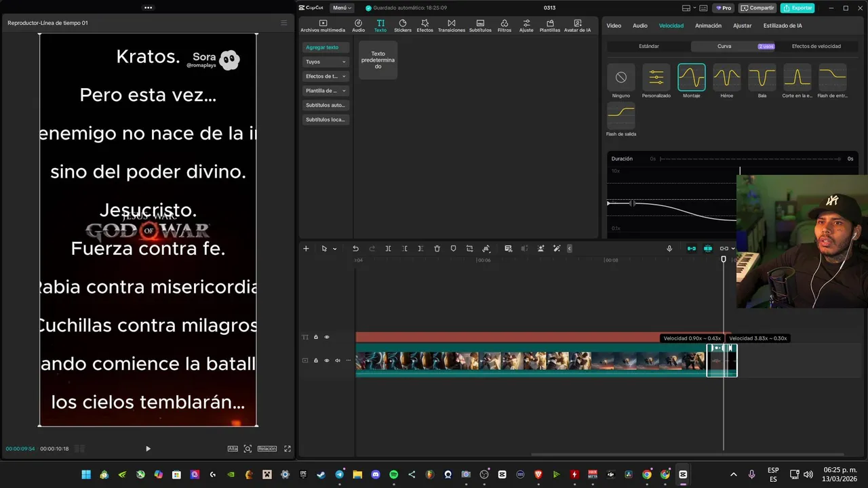
Task: Lock the text track
Action: (x=316, y=337)
